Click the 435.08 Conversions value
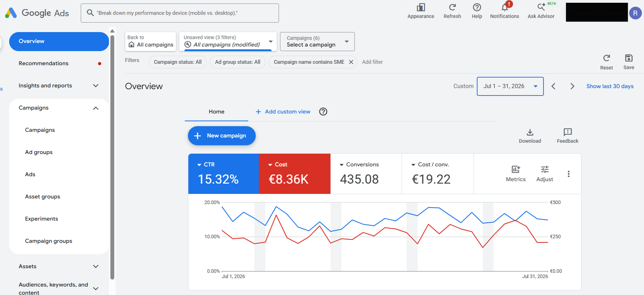Viewport: 644px width, 295px height. [359, 179]
